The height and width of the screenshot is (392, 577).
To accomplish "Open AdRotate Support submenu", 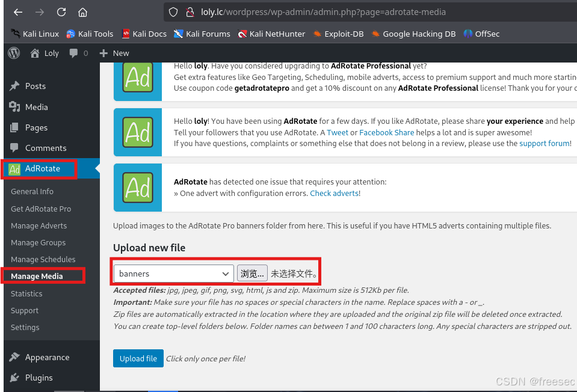I will pyautogui.click(x=25, y=311).
